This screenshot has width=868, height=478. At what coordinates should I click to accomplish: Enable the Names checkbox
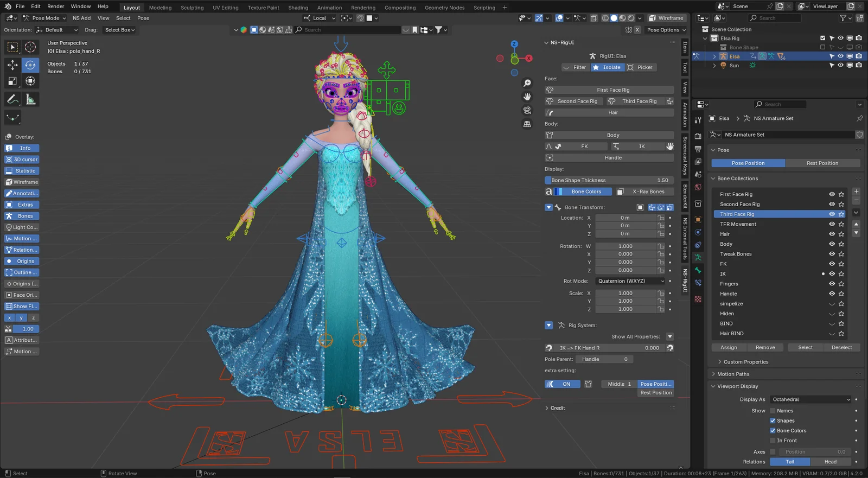[773, 411]
